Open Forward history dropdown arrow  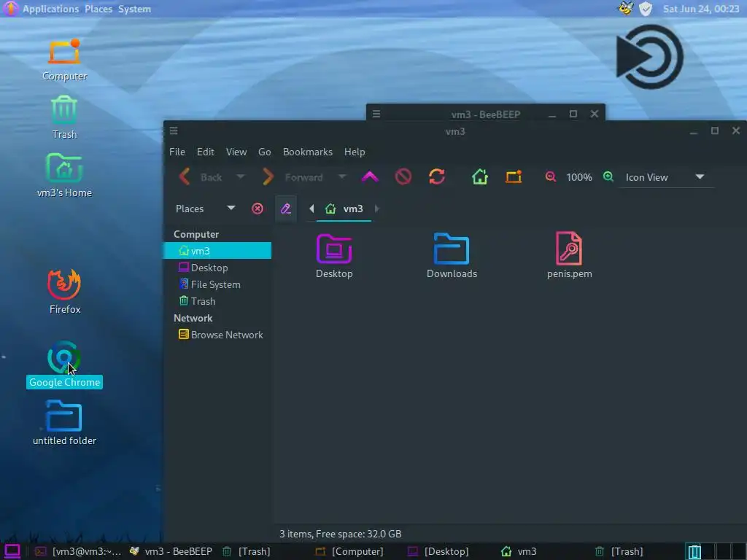pyautogui.click(x=342, y=177)
